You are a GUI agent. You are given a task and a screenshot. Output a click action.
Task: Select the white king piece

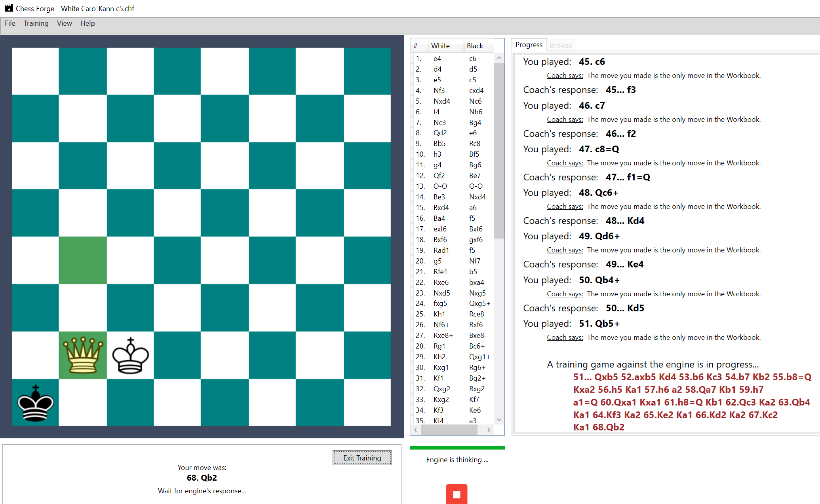130,355
